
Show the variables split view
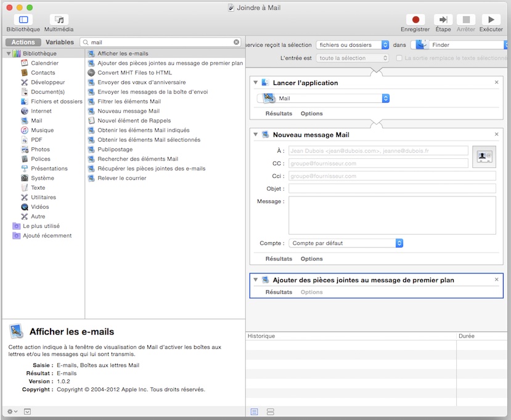tap(271, 411)
